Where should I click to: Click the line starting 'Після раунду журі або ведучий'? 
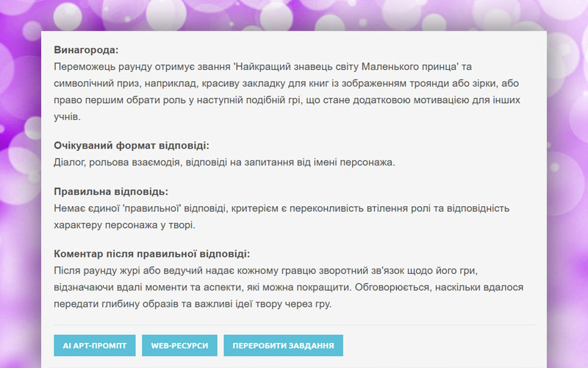click(265, 271)
